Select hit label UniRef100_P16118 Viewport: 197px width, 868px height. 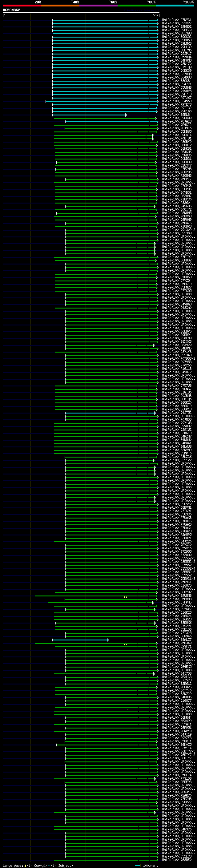point(176,369)
